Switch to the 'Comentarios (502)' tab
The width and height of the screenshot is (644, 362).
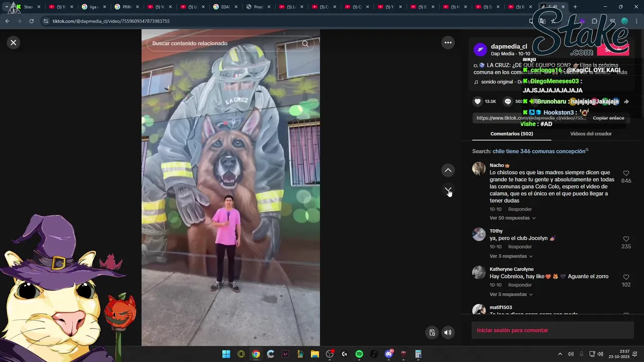click(512, 134)
